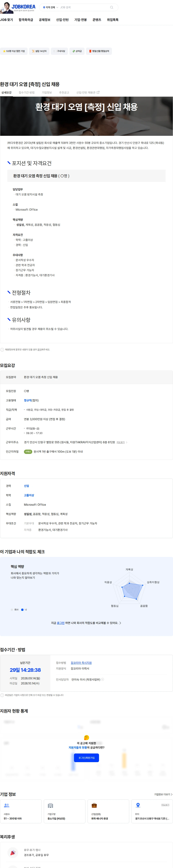Click the job banner image 환경 대기 오염

tap(86, 116)
